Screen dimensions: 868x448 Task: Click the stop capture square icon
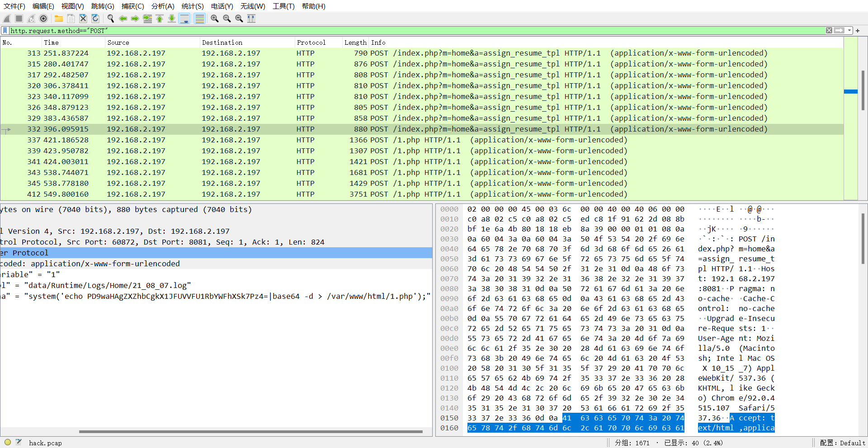coord(19,19)
